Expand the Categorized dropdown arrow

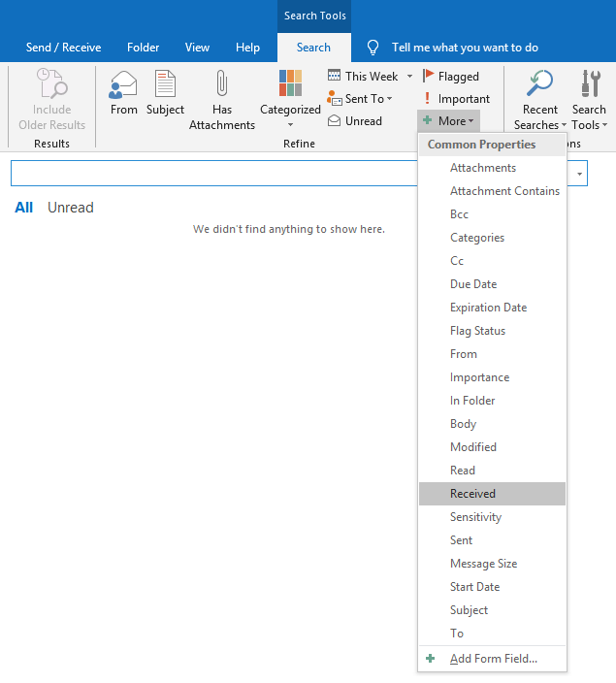tap(290, 125)
